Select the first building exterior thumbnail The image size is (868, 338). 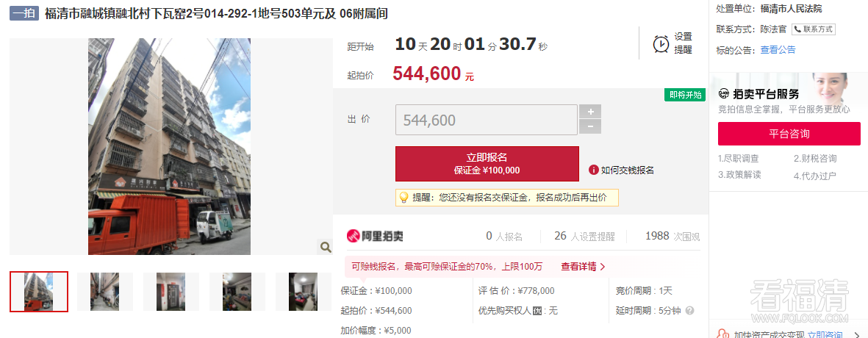[39, 292]
